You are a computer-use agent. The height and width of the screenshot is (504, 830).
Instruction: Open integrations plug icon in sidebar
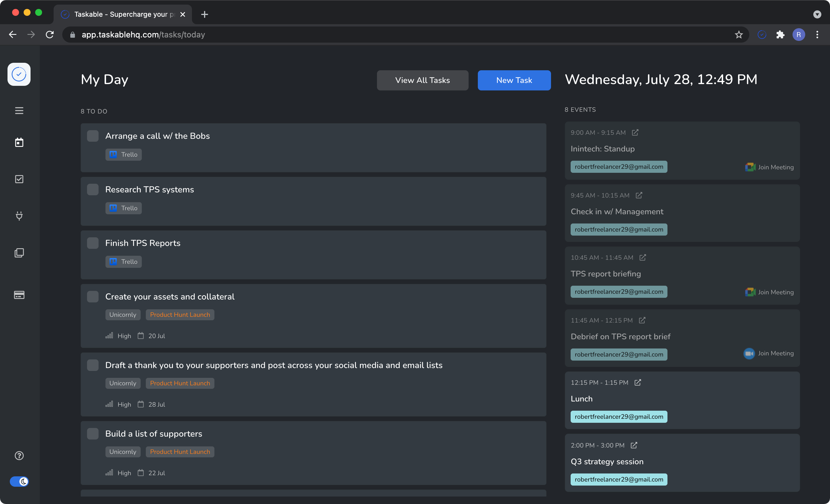point(19,215)
